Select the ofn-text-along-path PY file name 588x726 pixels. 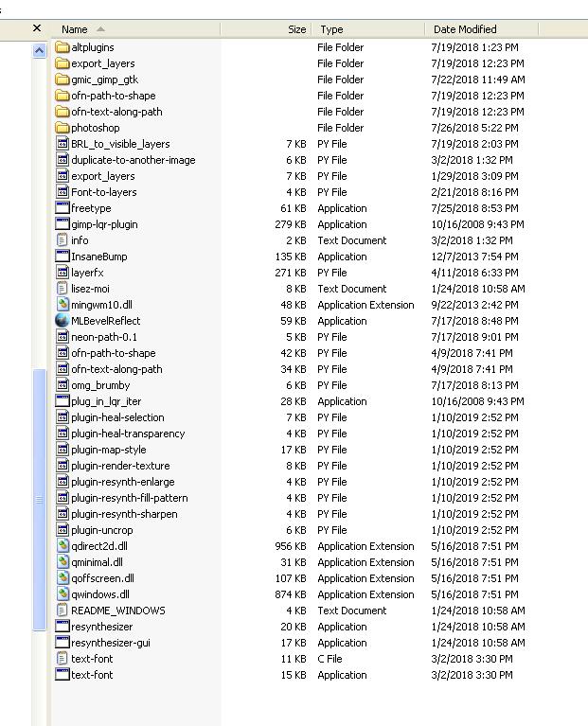(x=116, y=369)
